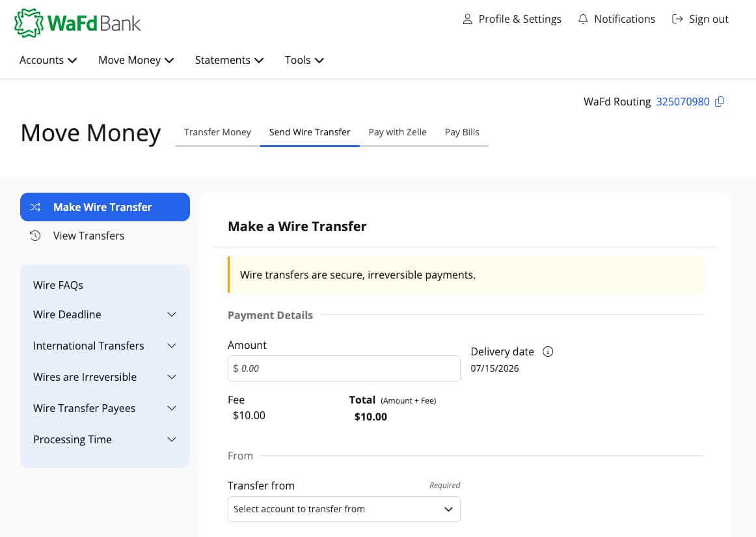The height and width of the screenshot is (537, 756).
Task: Open Notifications
Action: tap(616, 20)
